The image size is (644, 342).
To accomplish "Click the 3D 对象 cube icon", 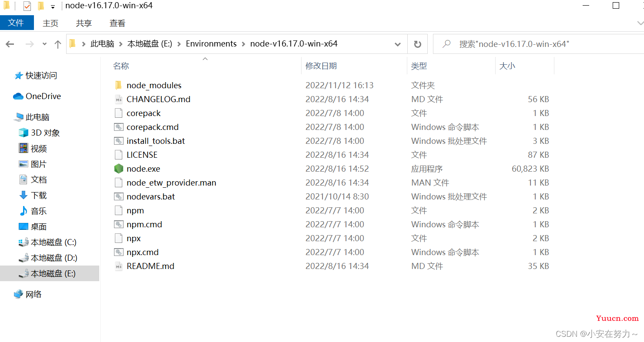I will pyautogui.click(x=23, y=133).
